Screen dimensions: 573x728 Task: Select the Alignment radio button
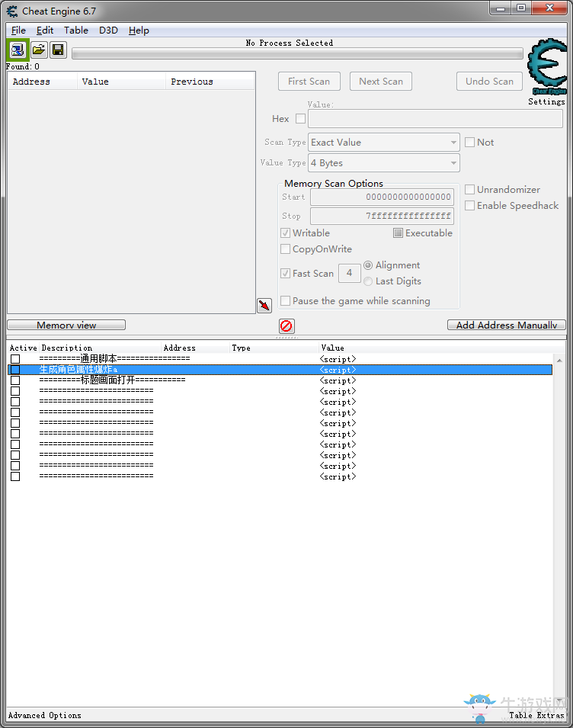(368, 265)
